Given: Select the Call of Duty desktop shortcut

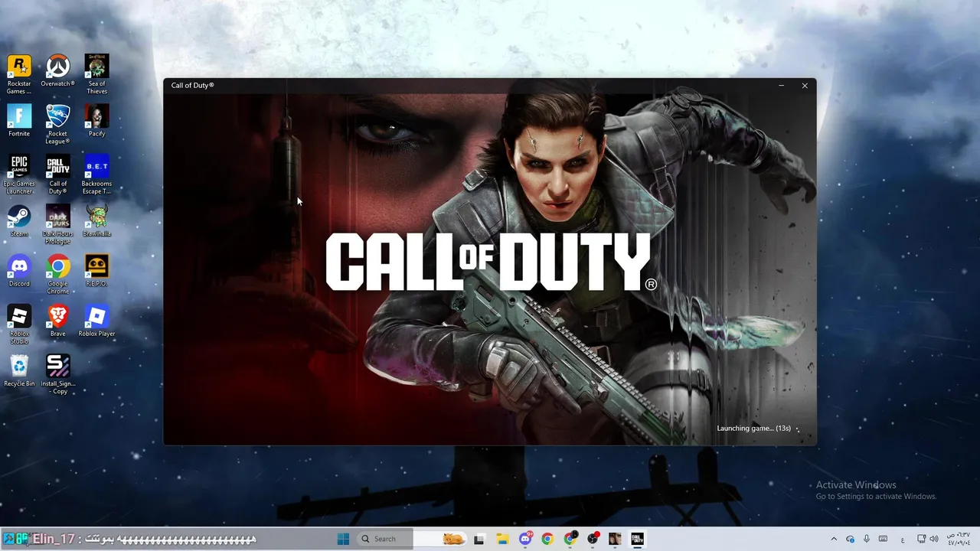Looking at the screenshot, I should coord(58,174).
